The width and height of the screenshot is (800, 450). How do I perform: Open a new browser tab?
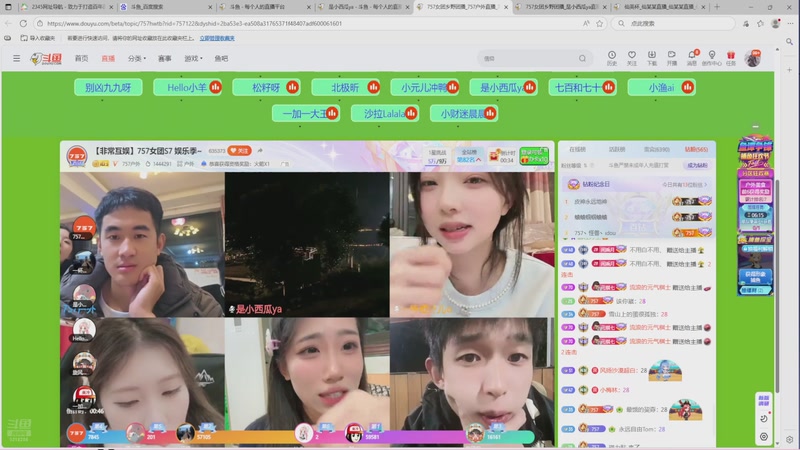click(717, 7)
